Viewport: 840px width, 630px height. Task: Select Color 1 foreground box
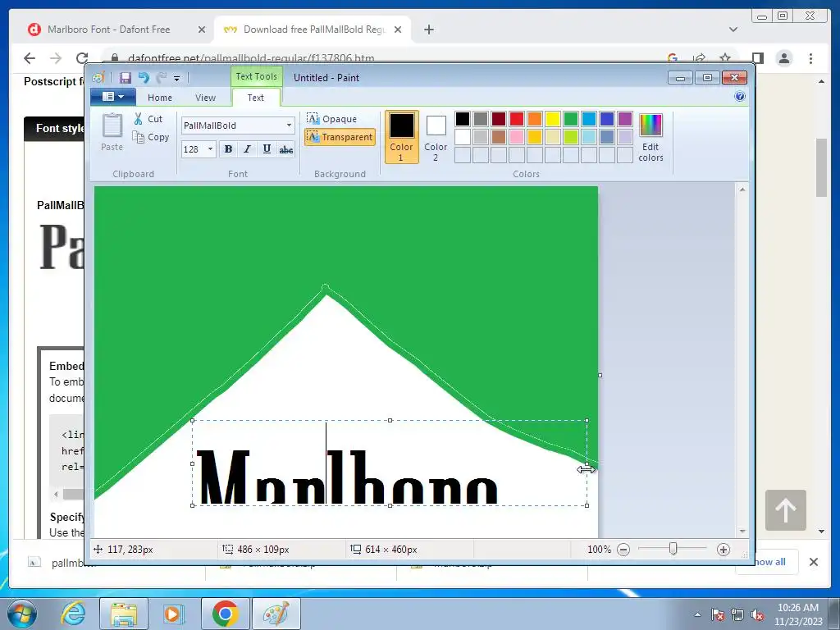coord(401,137)
